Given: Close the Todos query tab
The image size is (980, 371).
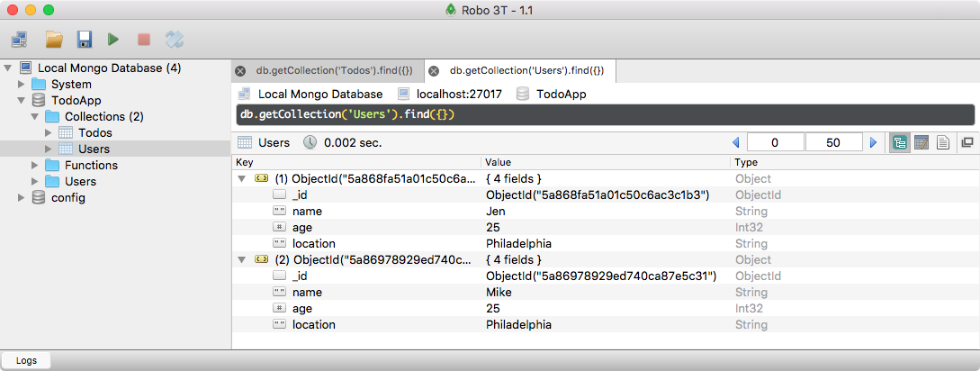Looking at the screenshot, I should pyautogui.click(x=240, y=71).
